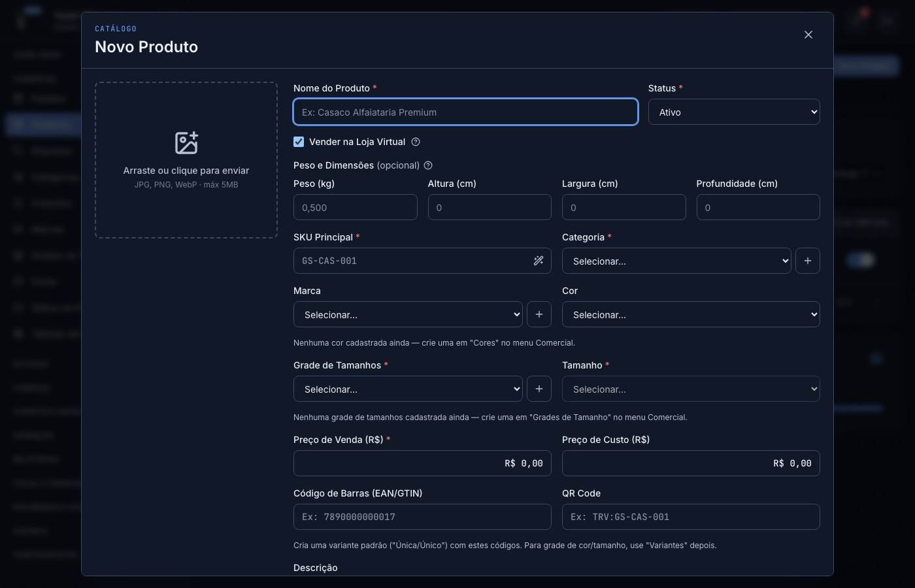Click the Profundidade (cm) input field
Viewport: 915px width, 588px height.
tap(758, 207)
